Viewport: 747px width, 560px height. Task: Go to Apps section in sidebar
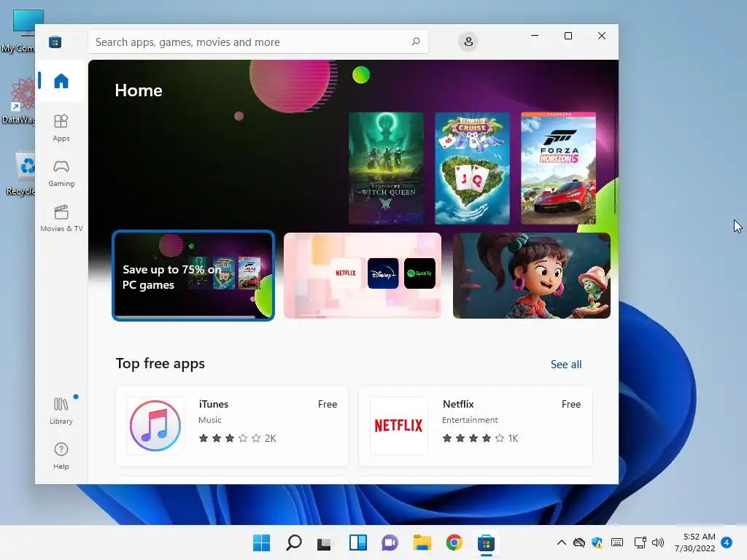tap(61, 128)
